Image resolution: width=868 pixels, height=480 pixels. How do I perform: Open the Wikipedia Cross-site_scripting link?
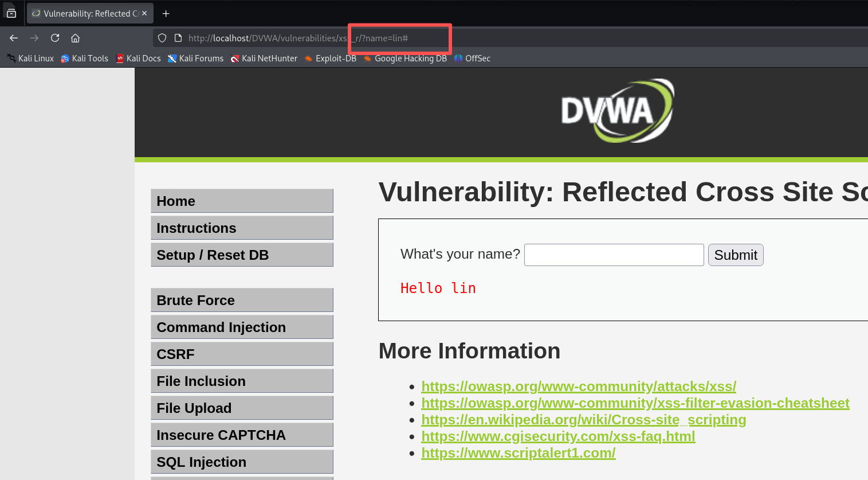click(583, 420)
